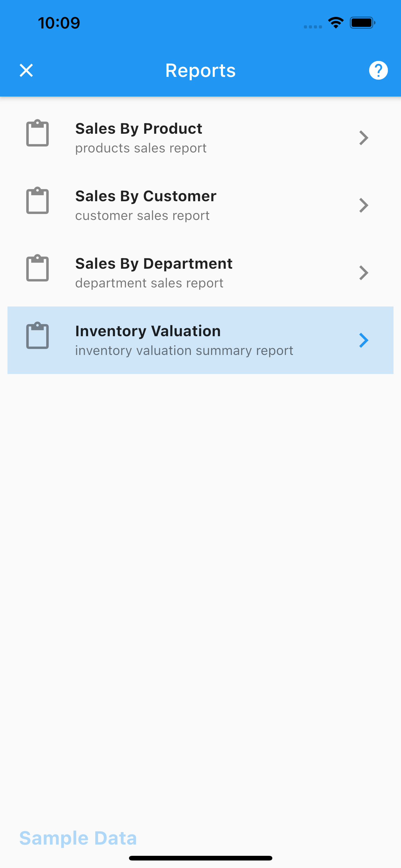Select the Sales By Department title

coord(154,263)
